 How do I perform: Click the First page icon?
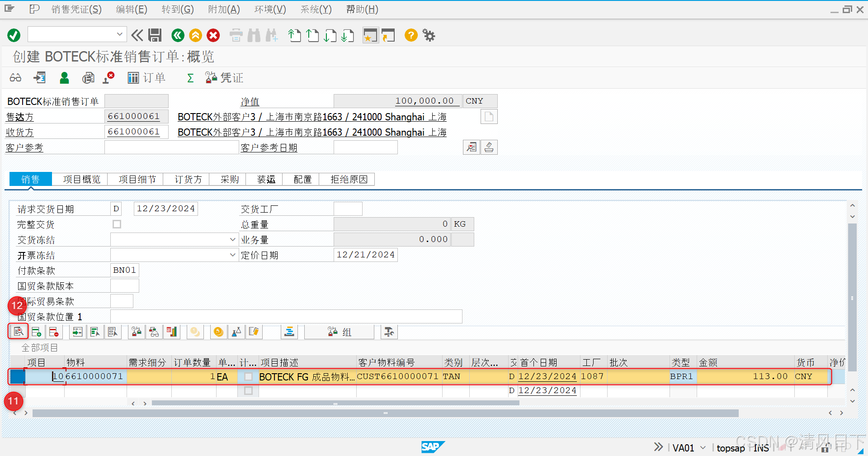(295, 35)
